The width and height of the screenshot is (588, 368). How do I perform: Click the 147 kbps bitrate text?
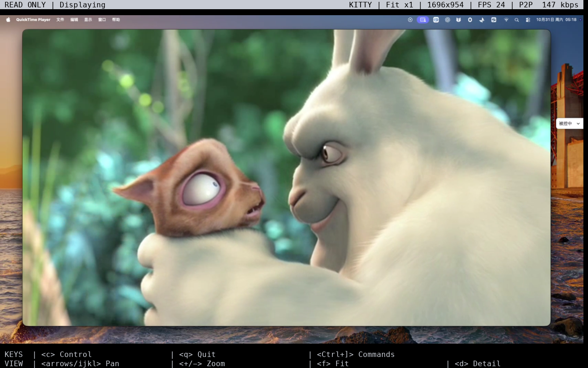click(x=560, y=5)
